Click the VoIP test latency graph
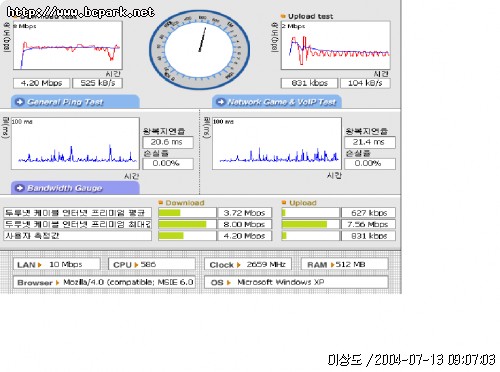 (277, 143)
